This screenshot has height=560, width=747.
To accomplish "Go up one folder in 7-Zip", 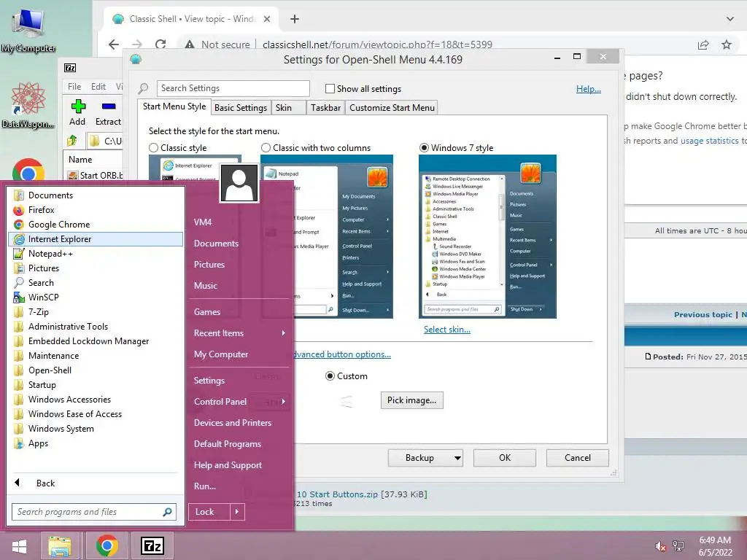I will (x=72, y=141).
